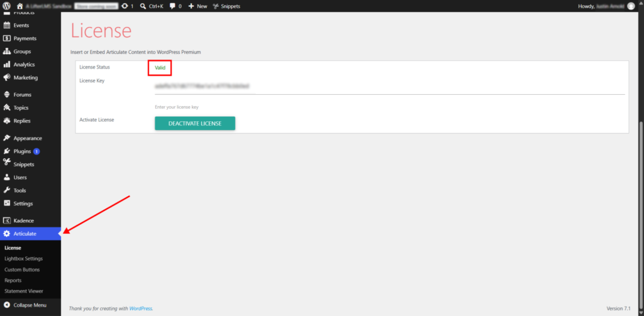
Task: Click the 'Store coming soon' badge
Action: tap(96, 6)
